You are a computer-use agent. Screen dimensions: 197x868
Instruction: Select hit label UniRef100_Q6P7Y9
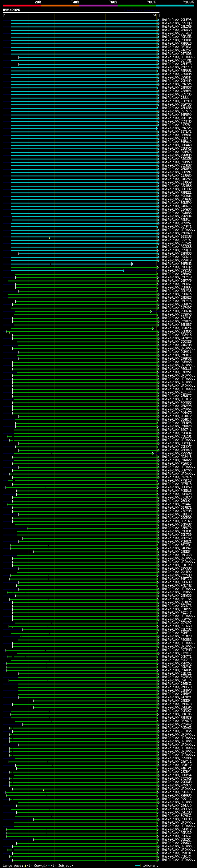tap(177, 281)
